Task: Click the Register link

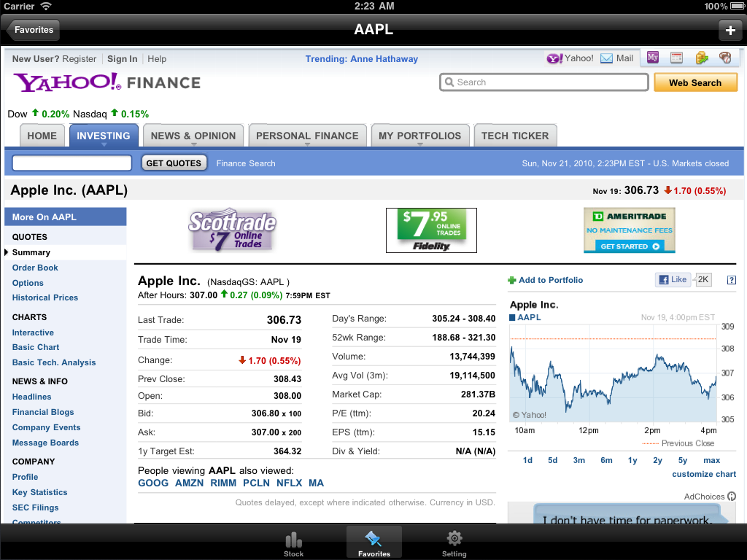Action: [x=79, y=59]
